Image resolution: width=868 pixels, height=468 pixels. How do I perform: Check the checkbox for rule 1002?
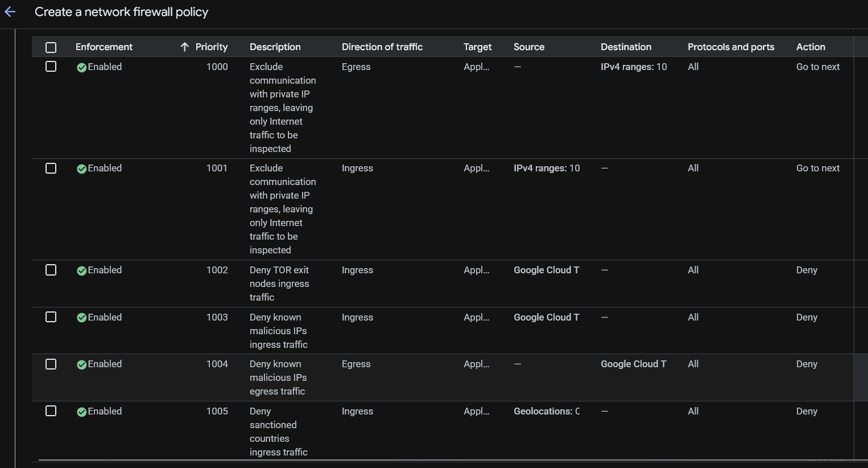tap(51, 270)
